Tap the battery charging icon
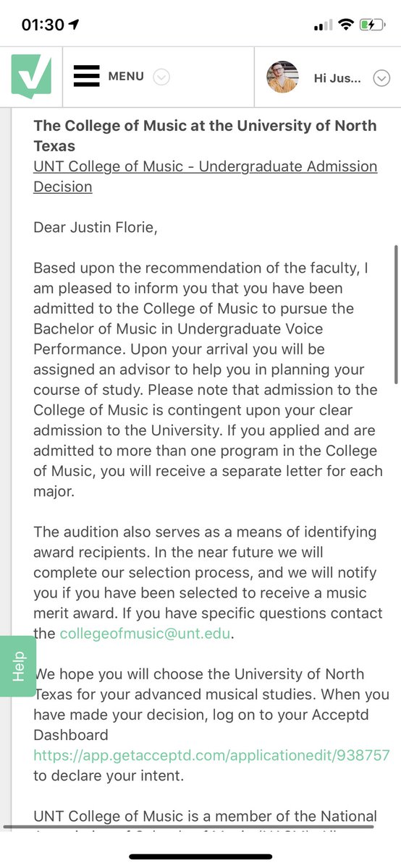The height and width of the screenshot is (868, 401). (x=373, y=25)
